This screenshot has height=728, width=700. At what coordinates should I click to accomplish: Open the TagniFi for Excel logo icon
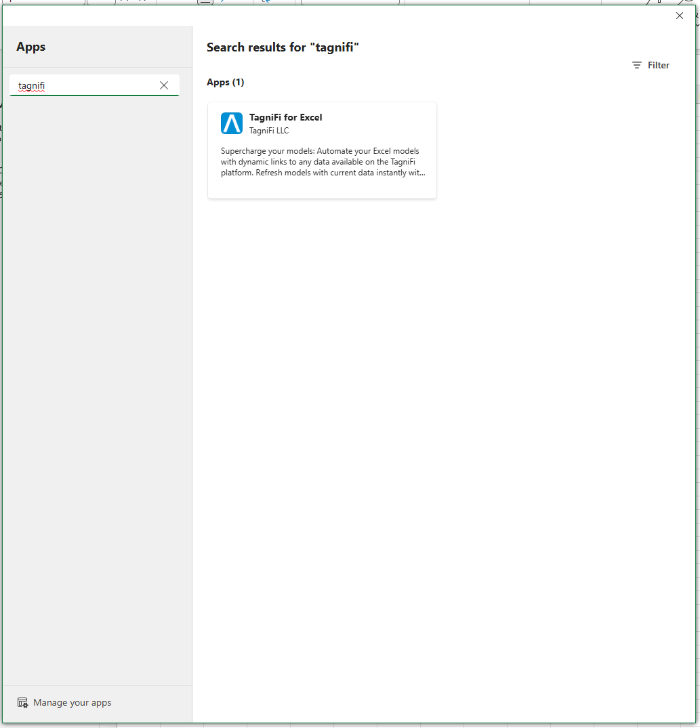pos(231,123)
